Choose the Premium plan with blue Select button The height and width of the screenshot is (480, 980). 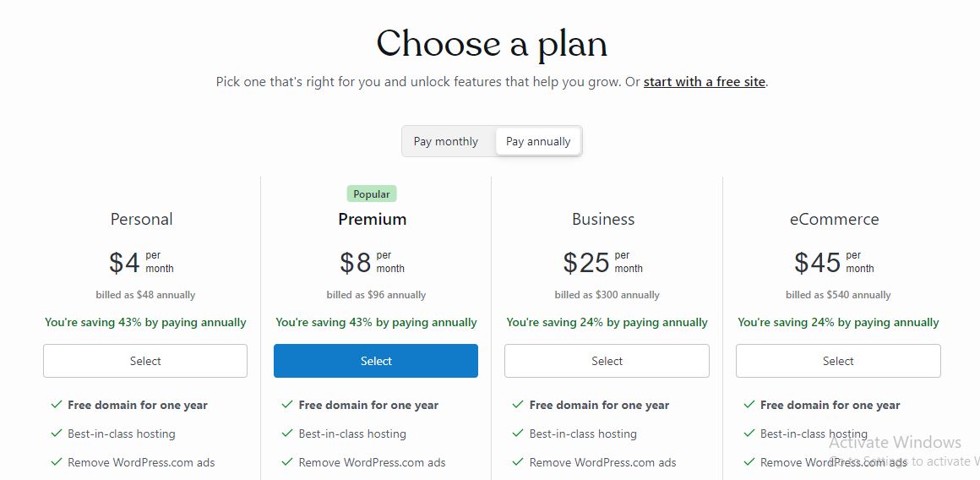[x=376, y=361]
